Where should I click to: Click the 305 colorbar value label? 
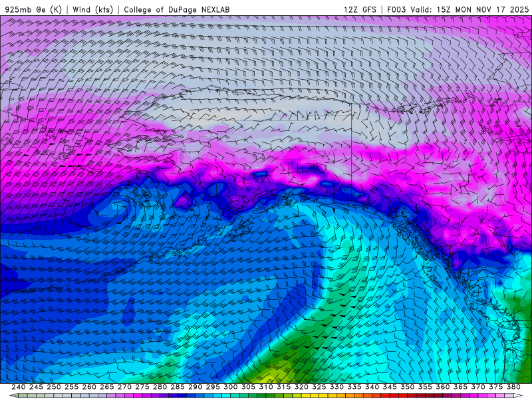point(248,387)
